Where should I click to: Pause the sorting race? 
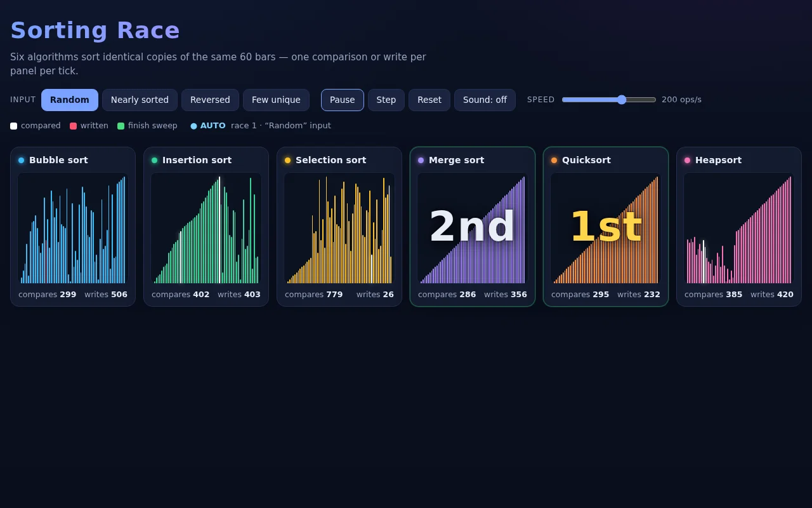coord(343,100)
